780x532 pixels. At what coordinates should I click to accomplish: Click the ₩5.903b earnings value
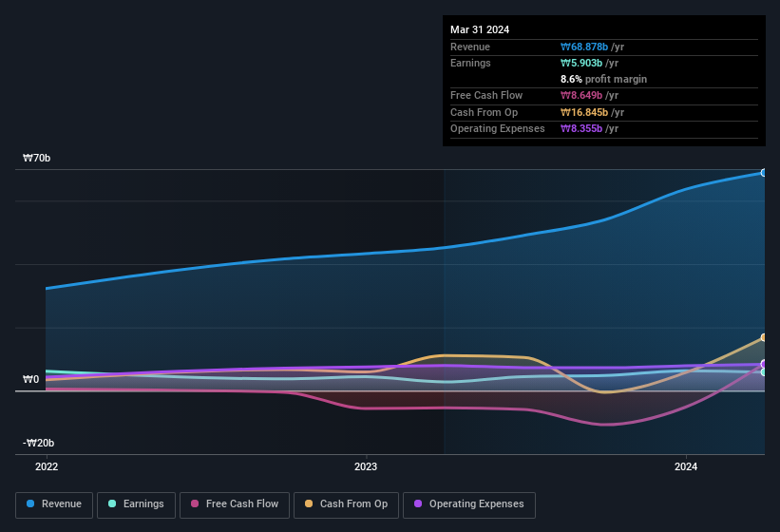[x=581, y=63]
